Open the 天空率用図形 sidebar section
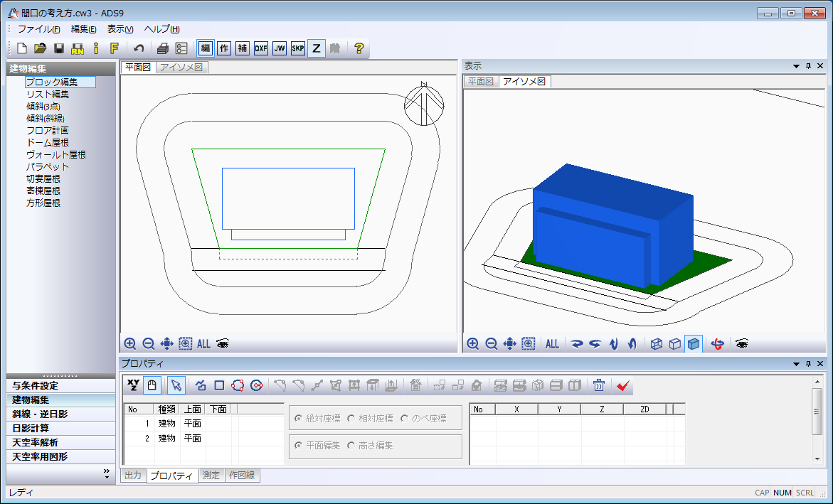This screenshot has width=833, height=504. click(x=60, y=457)
